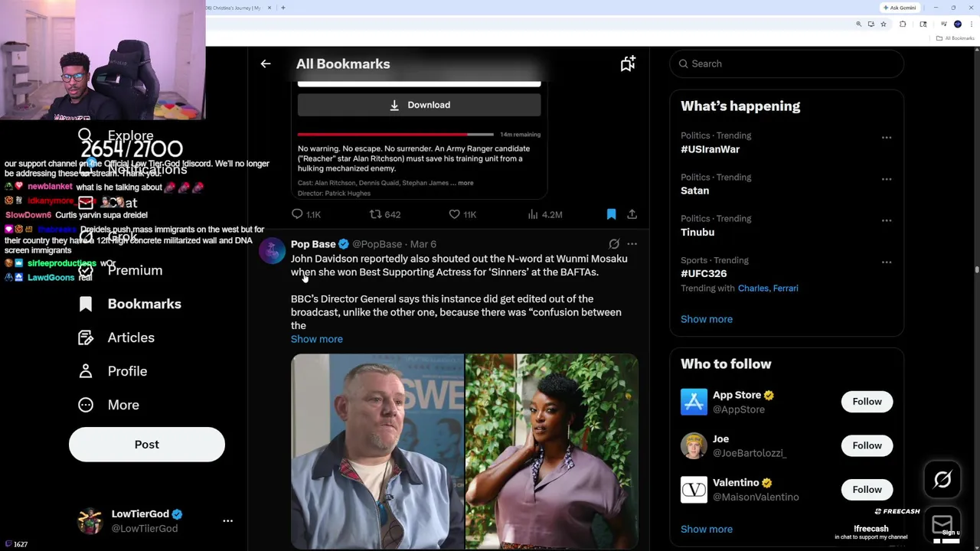
Task: Open options for #USIranWar trend
Action: (887, 138)
